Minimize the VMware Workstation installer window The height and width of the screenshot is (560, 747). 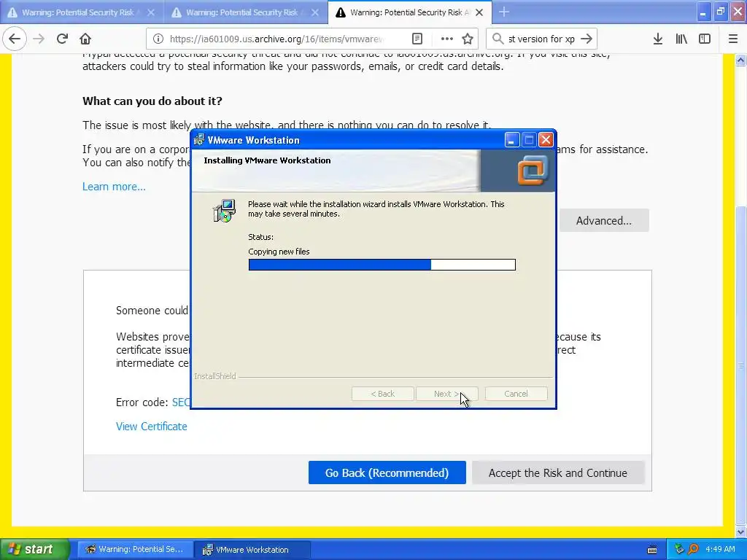[511, 140]
